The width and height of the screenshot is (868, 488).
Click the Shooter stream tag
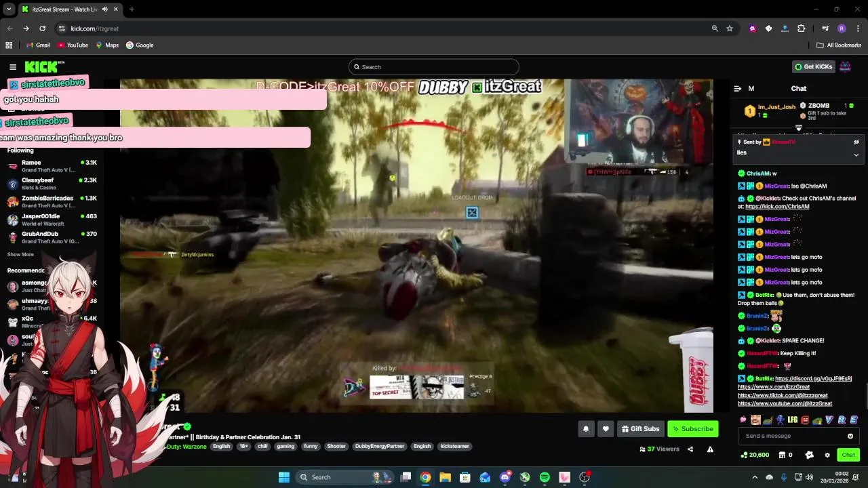coord(336,446)
